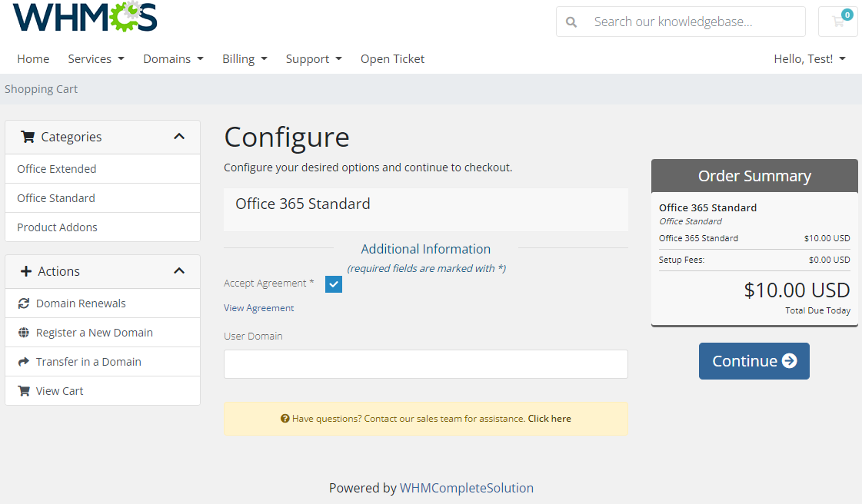This screenshot has height=504, width=862.
Task: Click the Total Due Today label
Action: 817,310
